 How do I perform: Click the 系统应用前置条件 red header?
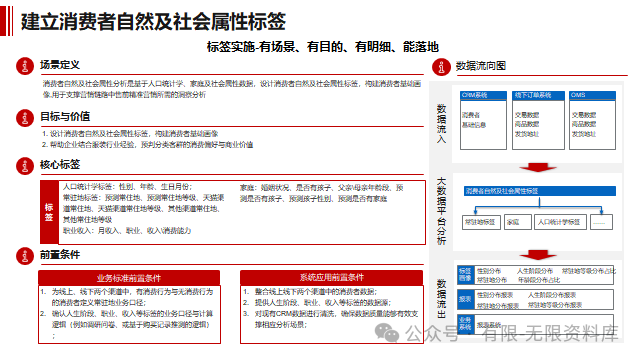click(x=331, y=278)
